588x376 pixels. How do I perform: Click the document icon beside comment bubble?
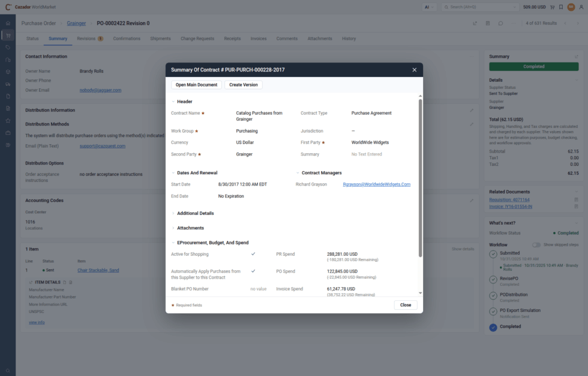click(488, 23)
